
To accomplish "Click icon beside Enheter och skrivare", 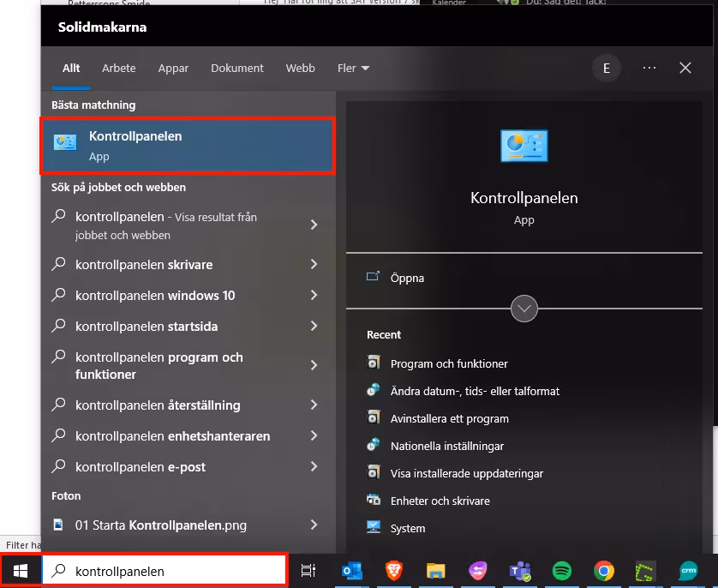I will [374, 500].
